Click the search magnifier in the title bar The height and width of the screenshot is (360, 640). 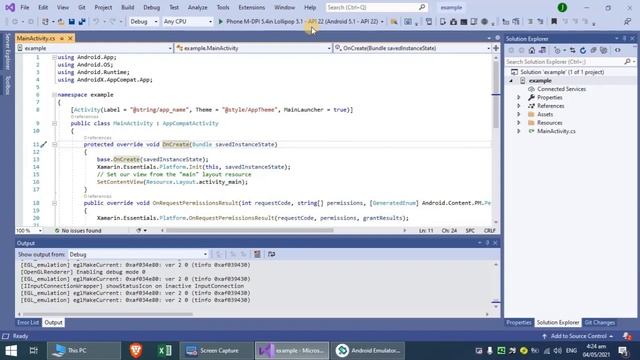[x=422, y=7]
